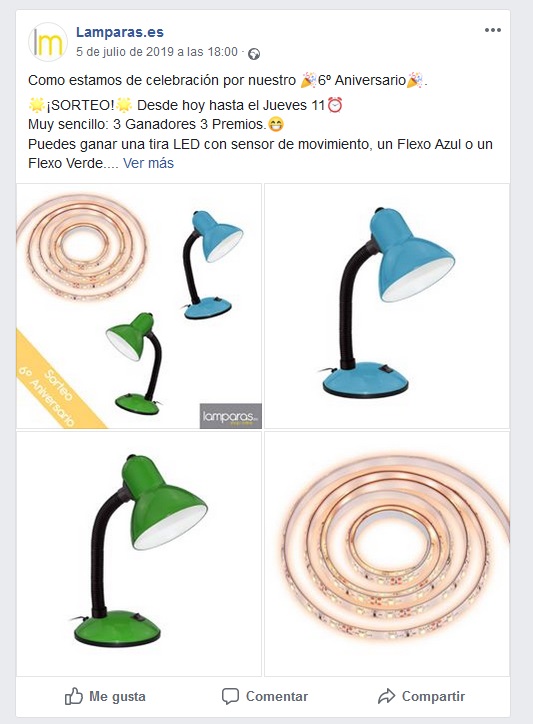The image size is (533, 724).
Task: Click the share arrow Compartir icon
Action: [386, 696]
